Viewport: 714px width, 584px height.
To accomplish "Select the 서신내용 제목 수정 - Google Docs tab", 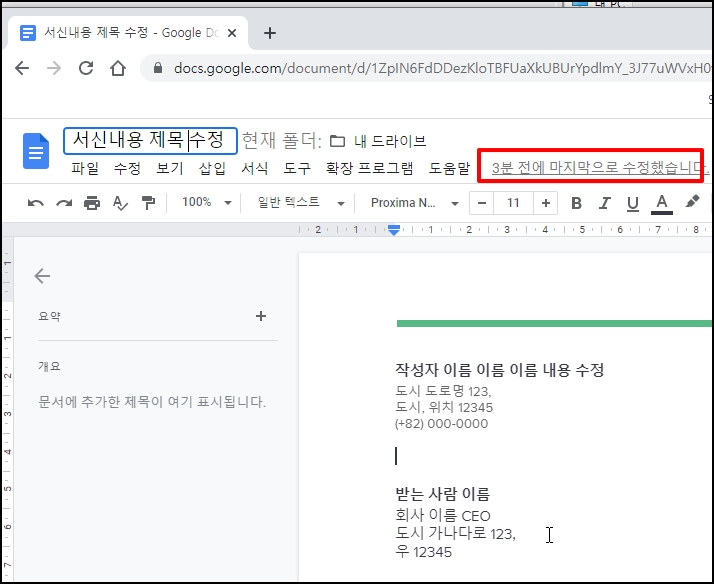I will [128, 33].
